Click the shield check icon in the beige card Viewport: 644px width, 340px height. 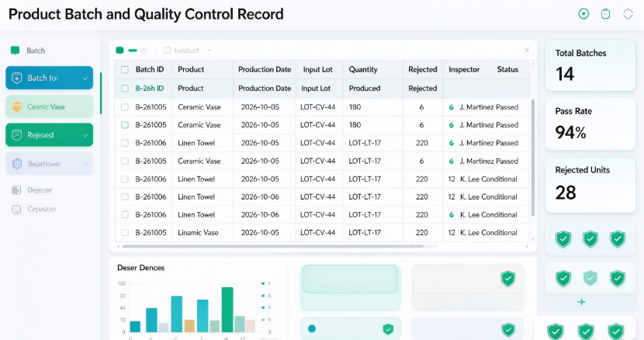[508, 279]
